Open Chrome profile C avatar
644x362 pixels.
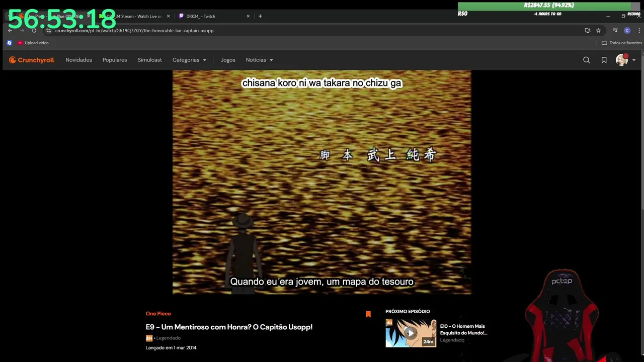pos(627,31)
